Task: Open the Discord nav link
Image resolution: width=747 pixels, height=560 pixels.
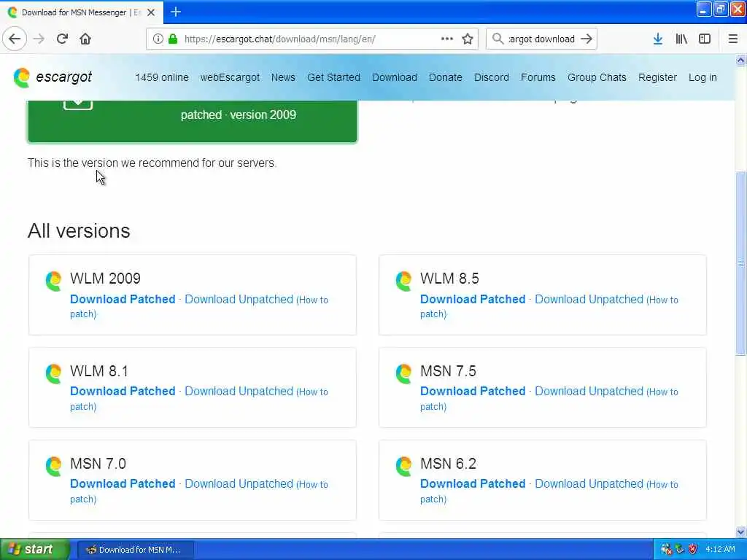Action: coord(492,77)
